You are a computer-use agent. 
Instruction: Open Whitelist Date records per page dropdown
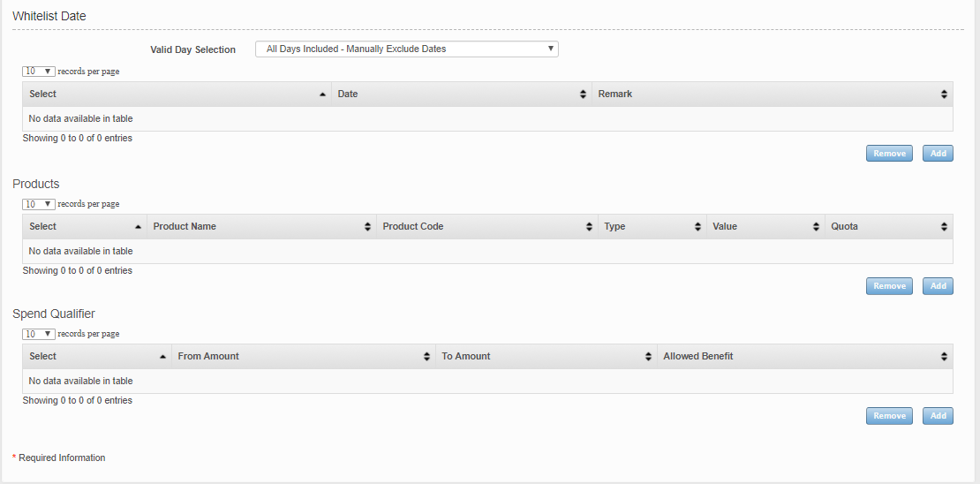tap(39, 72)
